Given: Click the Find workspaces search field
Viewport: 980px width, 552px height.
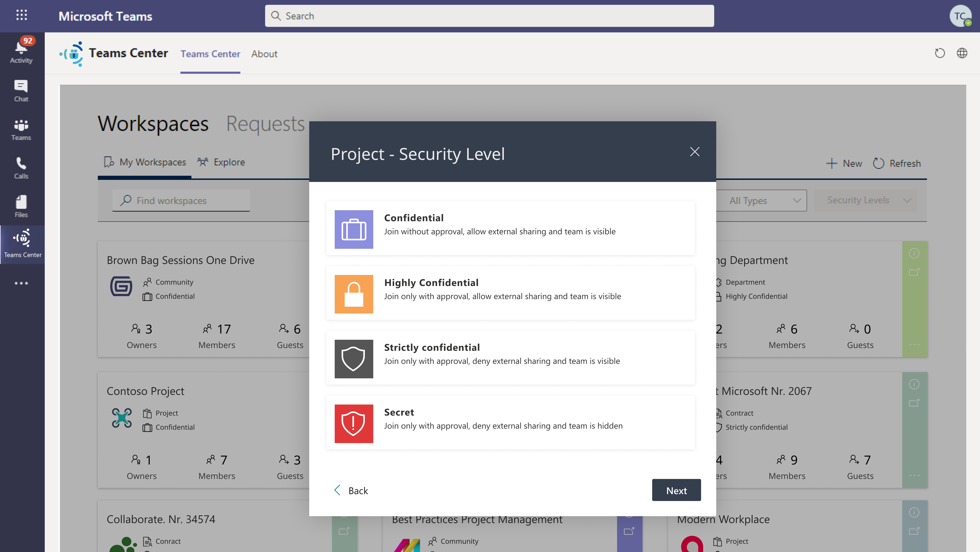Looking at the screenshot, I should pos(182,200).
